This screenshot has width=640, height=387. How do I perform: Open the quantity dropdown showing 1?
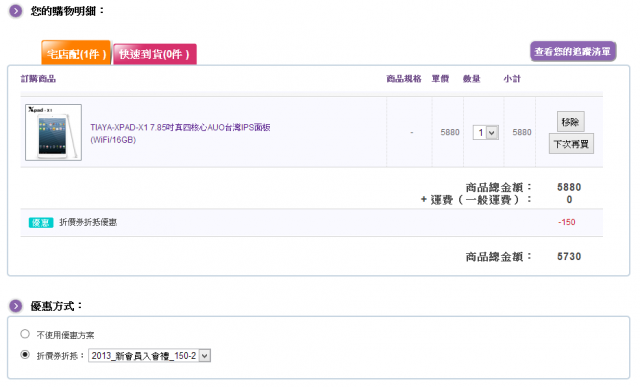pyautogui.click(x=486, y=133)
